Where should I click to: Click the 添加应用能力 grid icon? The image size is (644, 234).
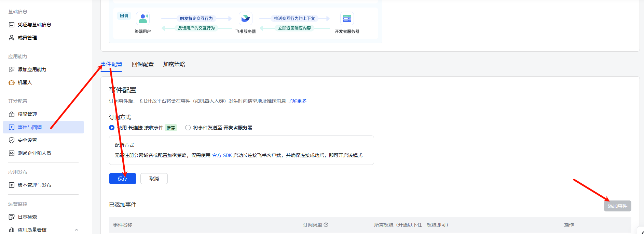12,69
